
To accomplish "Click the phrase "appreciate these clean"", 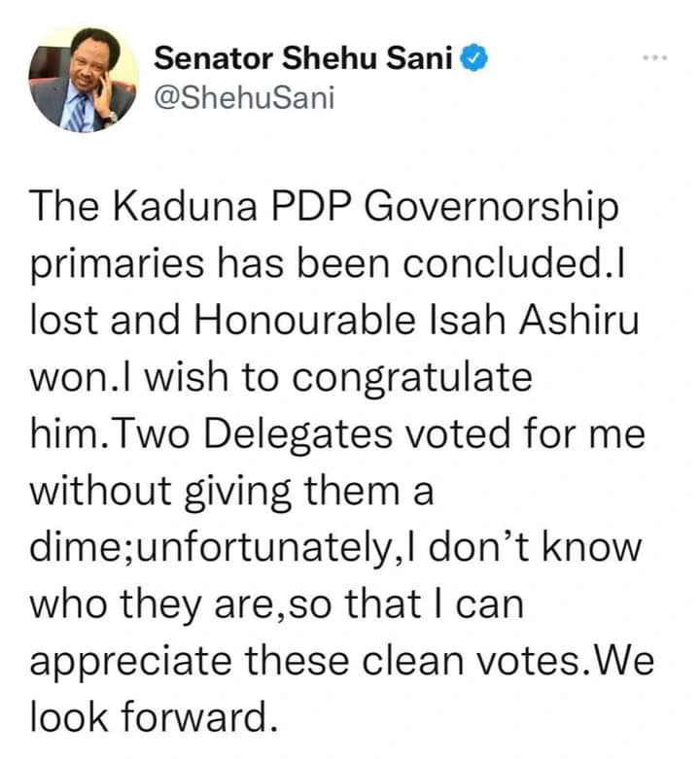I will [267, 660].
